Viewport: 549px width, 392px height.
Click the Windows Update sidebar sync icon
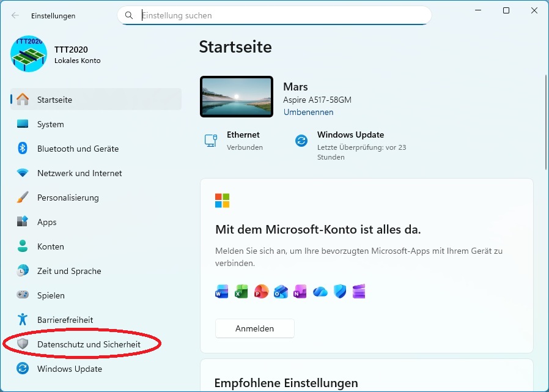[x=23, y=368]
